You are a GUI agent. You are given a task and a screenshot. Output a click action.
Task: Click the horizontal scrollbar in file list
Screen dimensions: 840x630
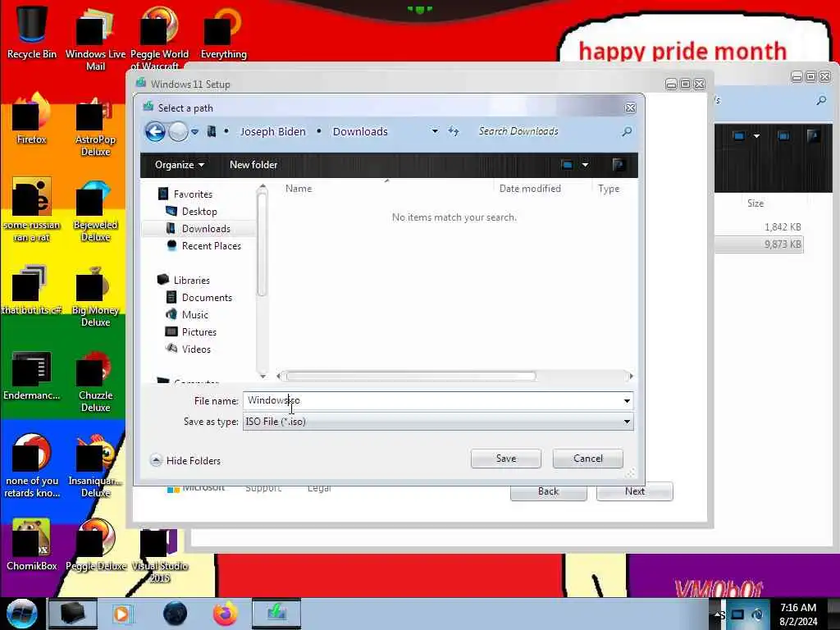tap(410, 376)
